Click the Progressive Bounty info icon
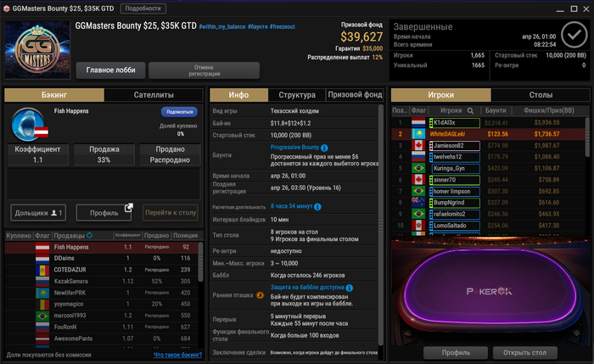Image resolution: width=594 pixels, height=364 pixels. pos(324,148)
